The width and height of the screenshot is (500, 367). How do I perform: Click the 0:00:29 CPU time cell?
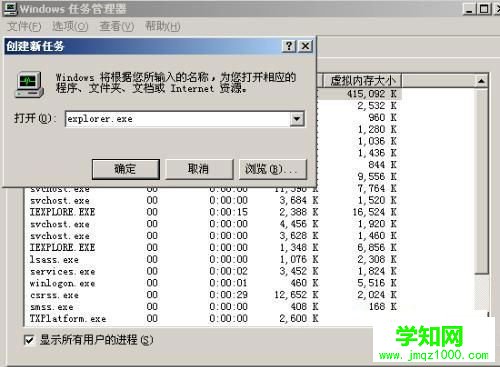(229, 295)
